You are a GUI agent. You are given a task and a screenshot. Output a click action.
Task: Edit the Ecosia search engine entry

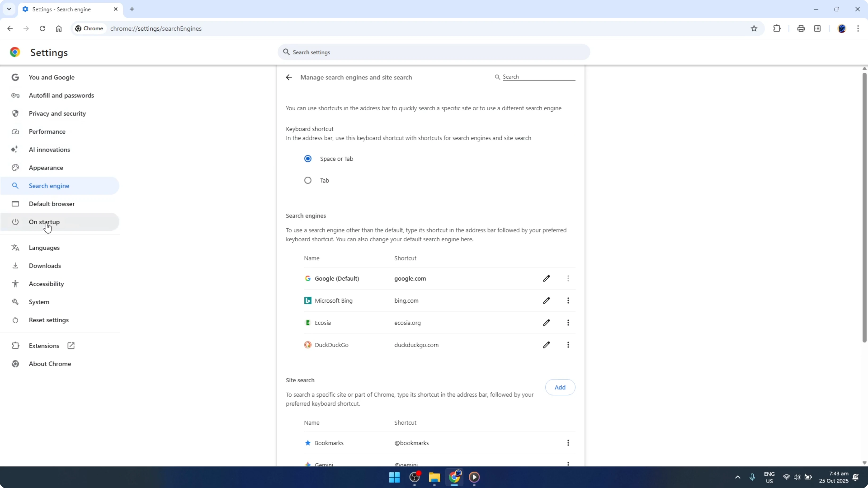pyautogui.click(x=546, y=323)
